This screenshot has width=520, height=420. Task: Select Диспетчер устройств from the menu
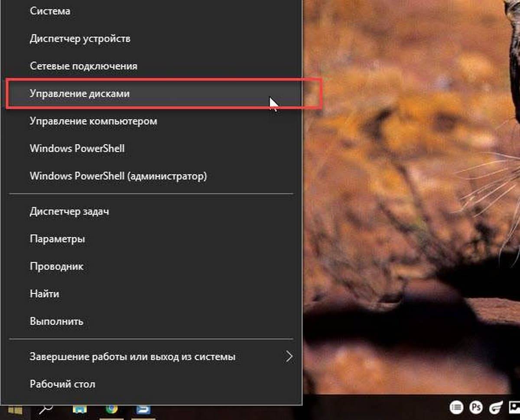[x=80, y=39]
